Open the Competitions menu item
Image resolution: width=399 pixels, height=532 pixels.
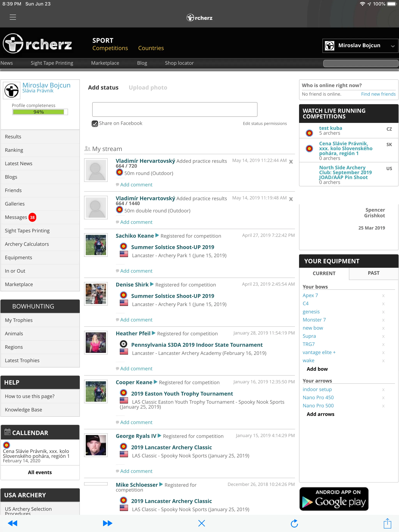tap(110, 48)
